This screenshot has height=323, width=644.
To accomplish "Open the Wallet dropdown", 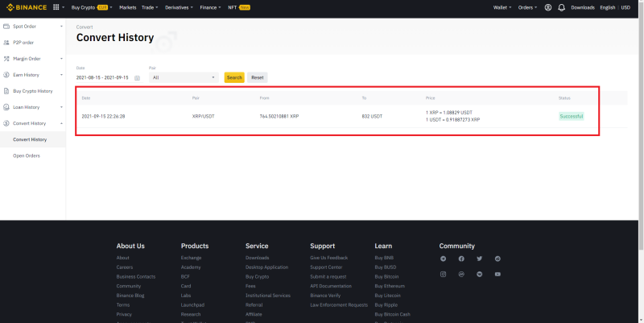I will [502, 7].
